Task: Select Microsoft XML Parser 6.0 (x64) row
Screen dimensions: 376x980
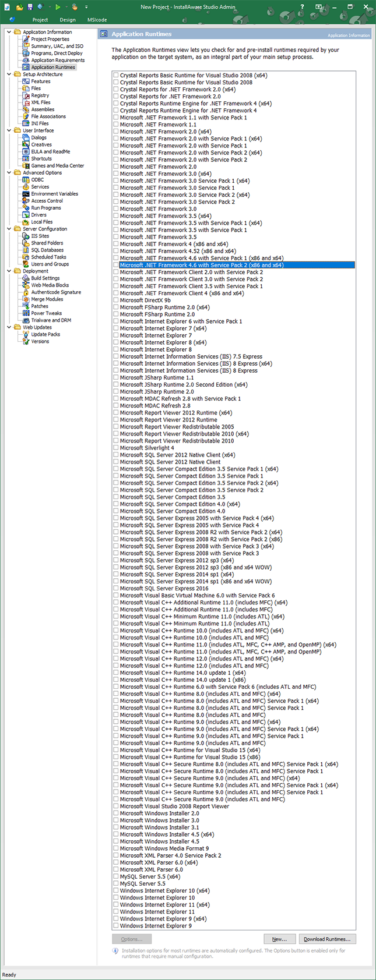Action: coord(233,862)
